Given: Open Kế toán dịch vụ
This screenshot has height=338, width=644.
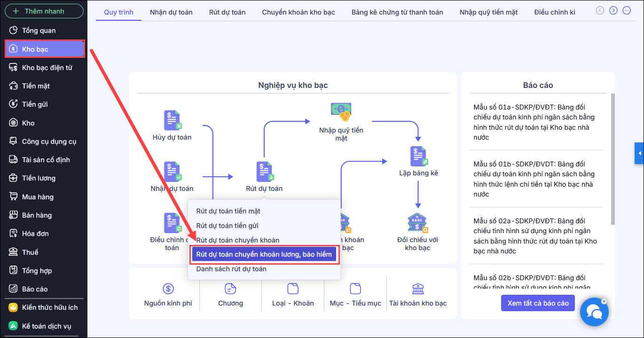Looking at the screenshot, I should 44,326.
